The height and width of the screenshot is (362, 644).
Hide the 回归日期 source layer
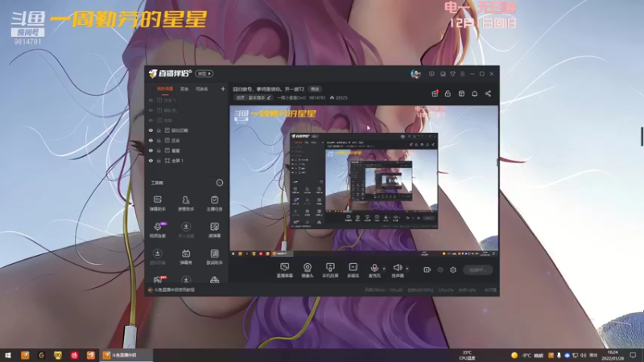click(151, 130)
